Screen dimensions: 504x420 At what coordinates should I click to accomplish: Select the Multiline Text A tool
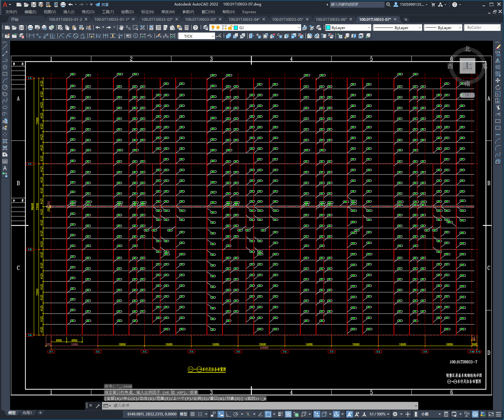click(x=5, y=168)
